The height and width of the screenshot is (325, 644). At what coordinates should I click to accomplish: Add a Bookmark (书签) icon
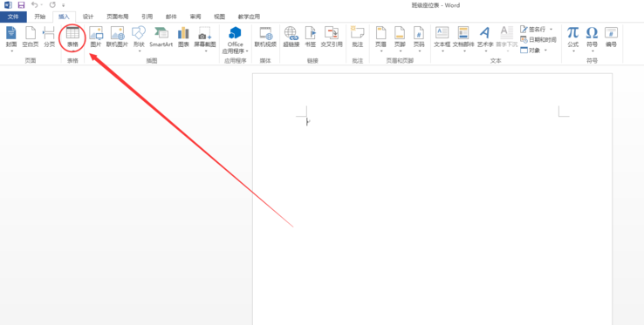pos(310,37)
